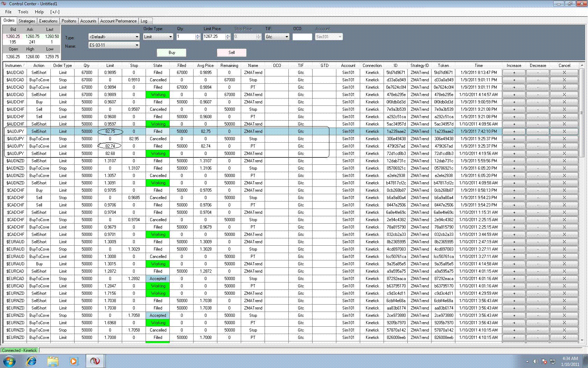Open the Windows Start menu
588x368 pixels.
click(x=9, y=361)
